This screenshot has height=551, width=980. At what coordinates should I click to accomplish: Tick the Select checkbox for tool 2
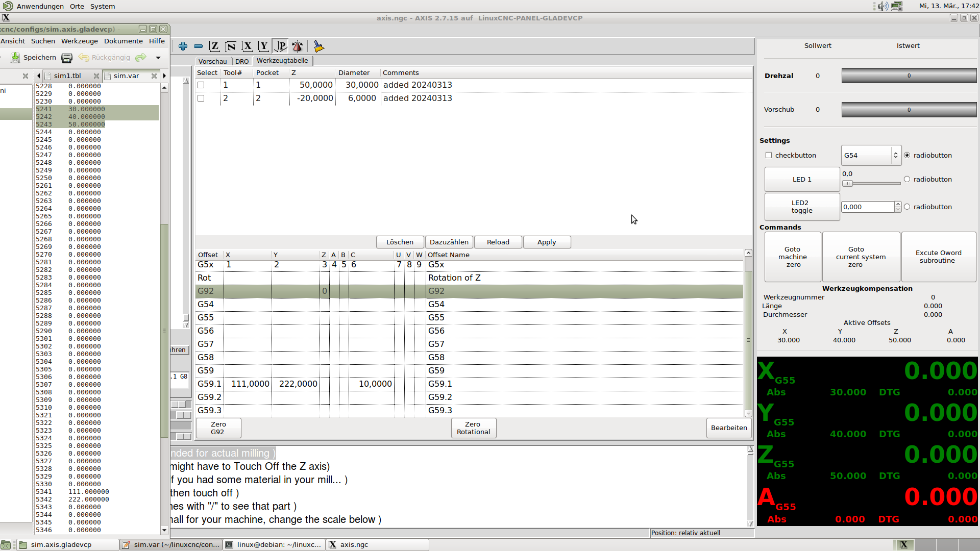point(201,98)
